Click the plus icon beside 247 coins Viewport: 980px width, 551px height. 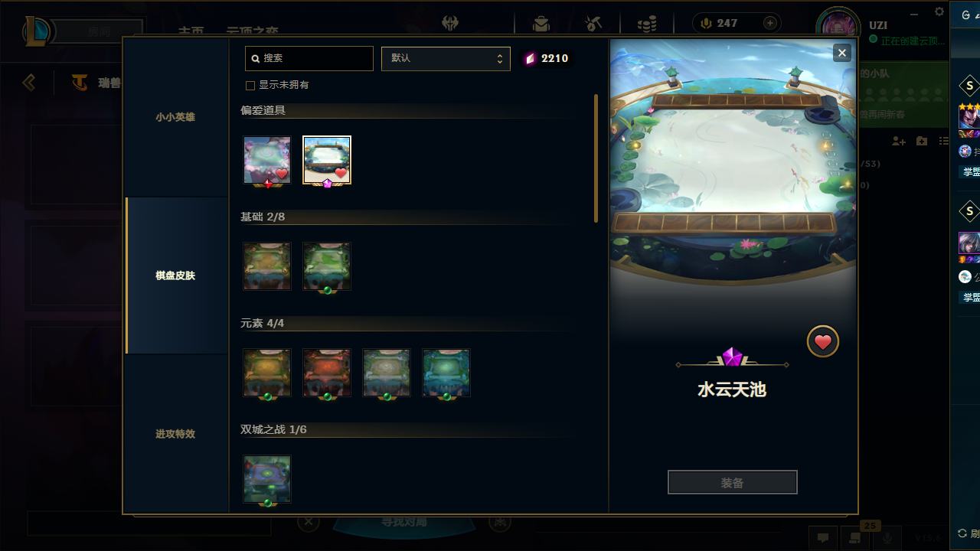point(770,23)
